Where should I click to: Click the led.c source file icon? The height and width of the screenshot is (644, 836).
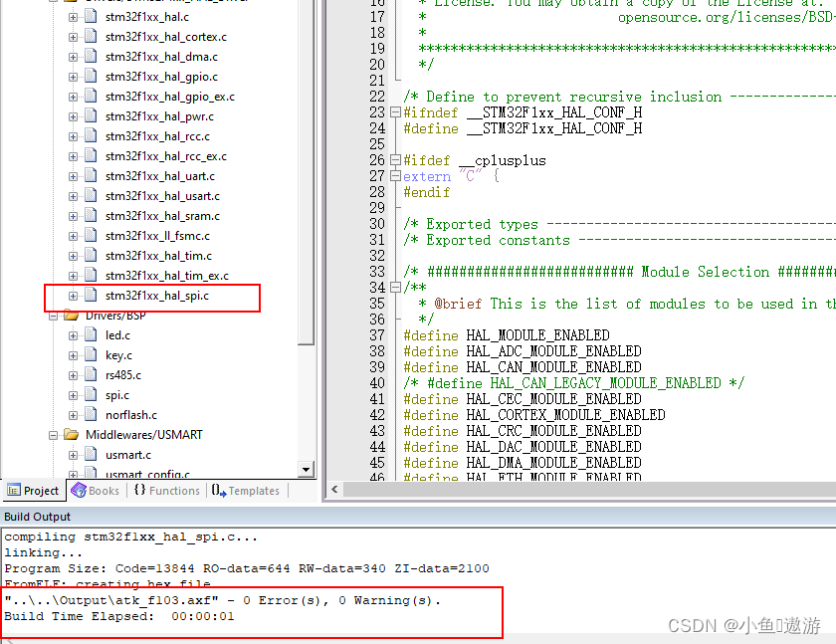(x=90, y=334)
